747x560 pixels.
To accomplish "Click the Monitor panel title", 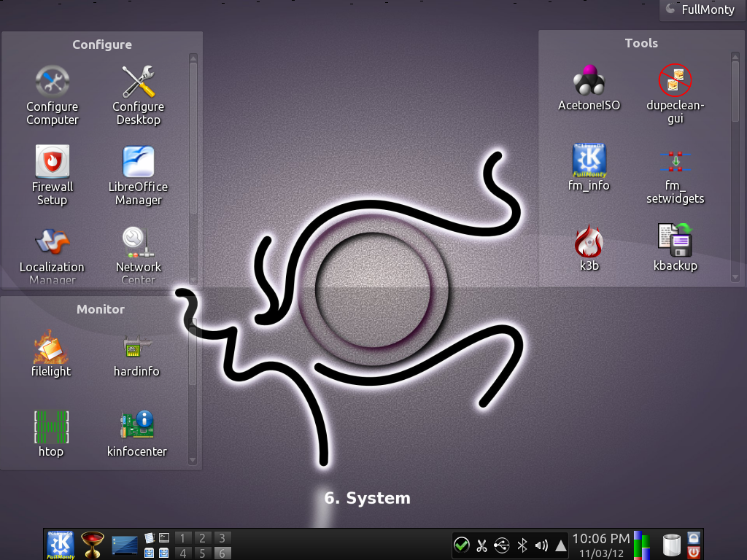I will pos(101,309).
